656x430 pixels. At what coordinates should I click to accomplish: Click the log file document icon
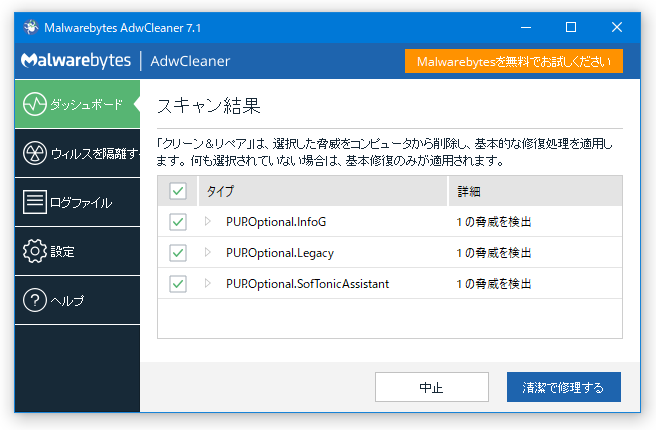35,202
